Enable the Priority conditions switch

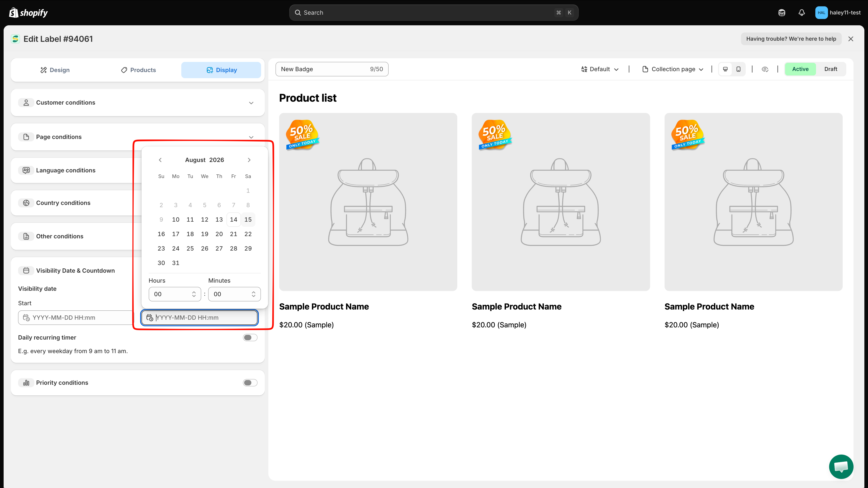[x=250, y=382]
